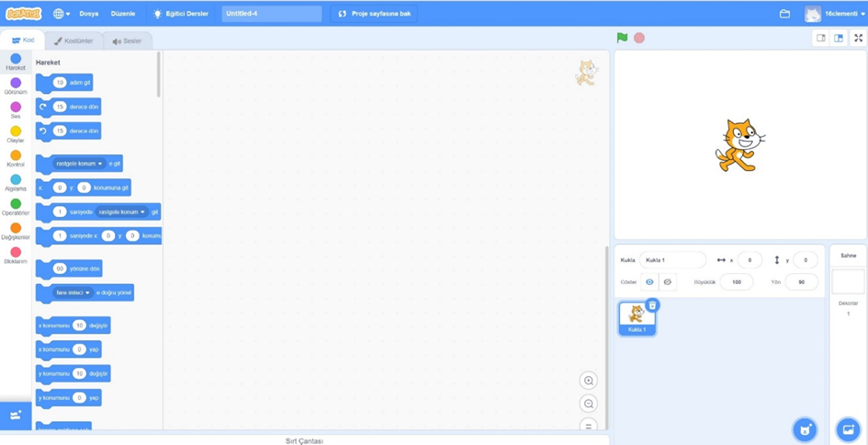This screenshot has width=868, height=445.
Task: Click the counterclockwise turn arrow icon
Action: (43, 131)
